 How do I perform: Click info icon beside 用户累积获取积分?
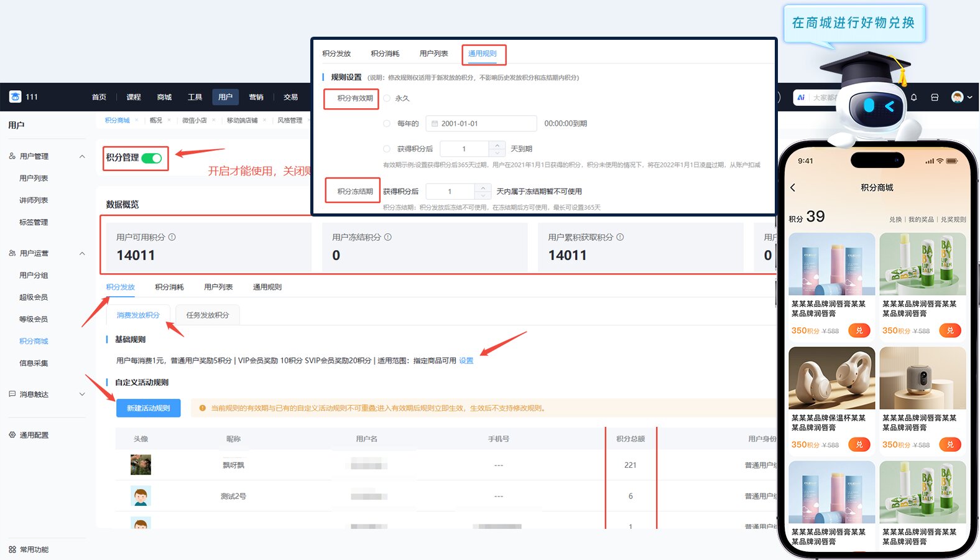[x=620, y=237]
